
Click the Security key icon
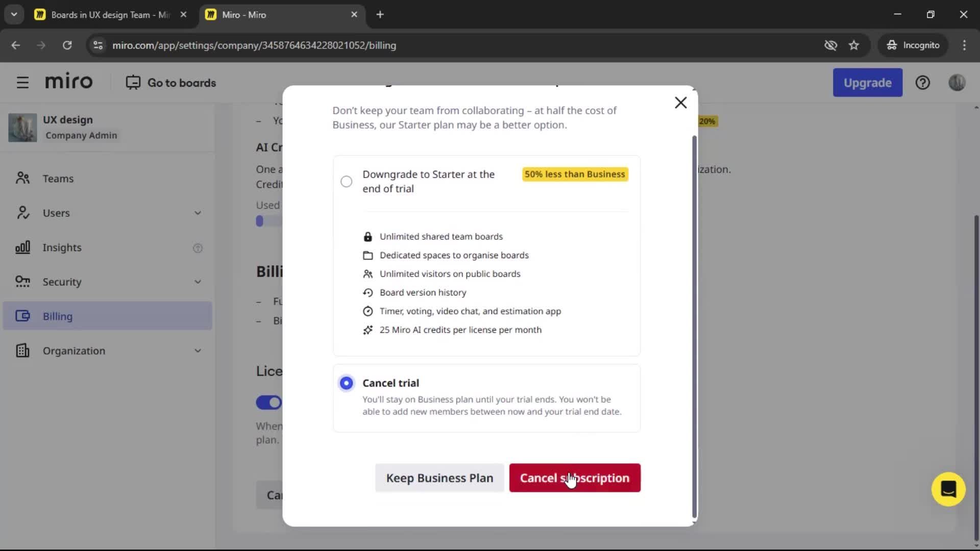[x=22, y=282]
